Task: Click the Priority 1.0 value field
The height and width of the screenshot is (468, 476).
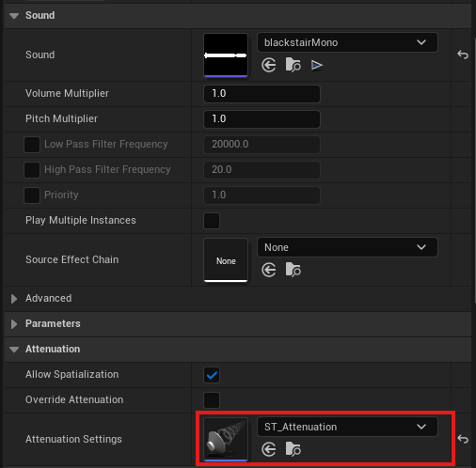Action: pos(262,195)
